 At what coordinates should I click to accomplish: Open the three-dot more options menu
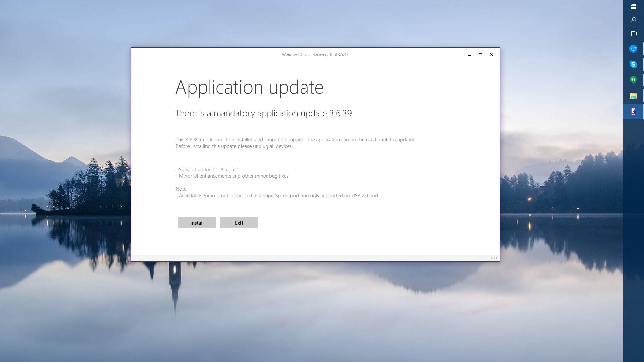pyautogui.click(x=494, y=258)
